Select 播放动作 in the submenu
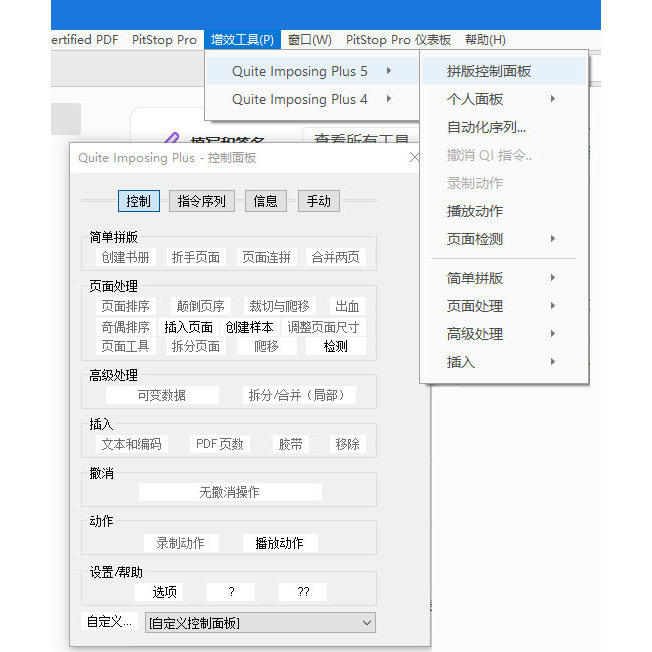Viewport: 652px width, 652px height. (x=504, y=211)
